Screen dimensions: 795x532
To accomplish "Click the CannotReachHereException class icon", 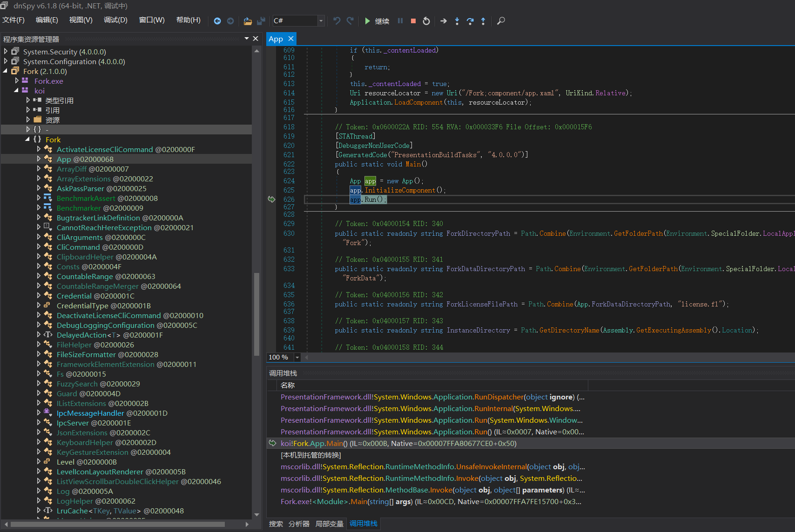I will [x=47, y=227].
